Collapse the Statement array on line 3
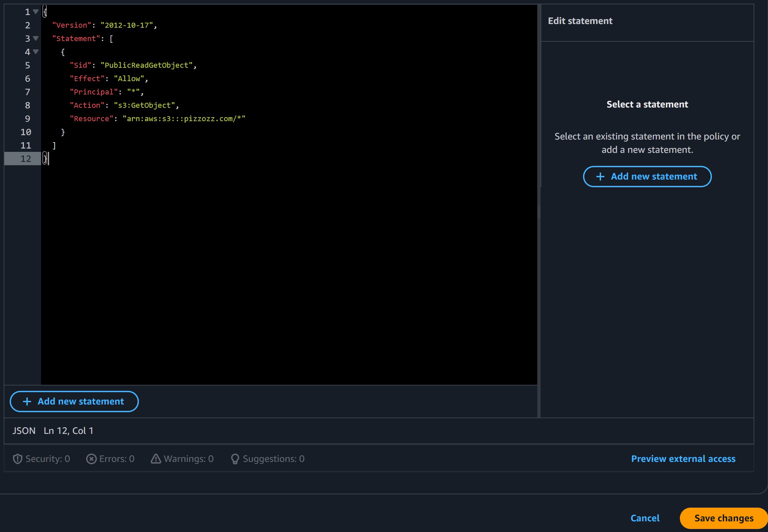Viewport: 768px width, 532px height. tap(36, 38)
